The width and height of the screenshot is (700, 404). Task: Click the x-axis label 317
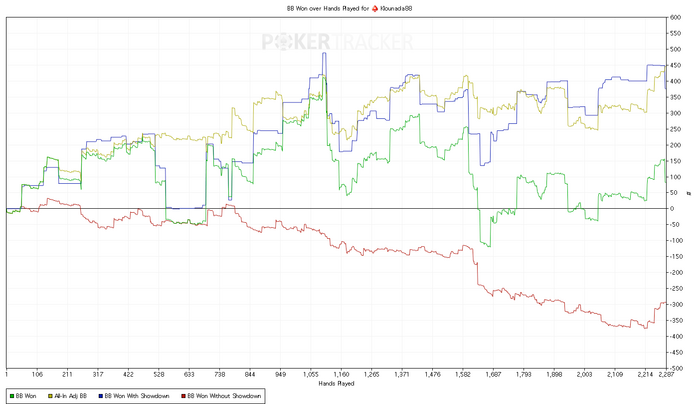point(98,375)
